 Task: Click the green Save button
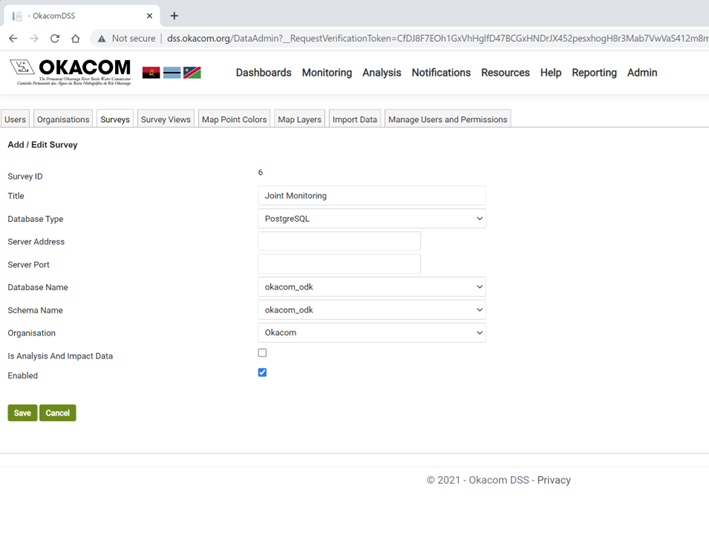point(23,413)
